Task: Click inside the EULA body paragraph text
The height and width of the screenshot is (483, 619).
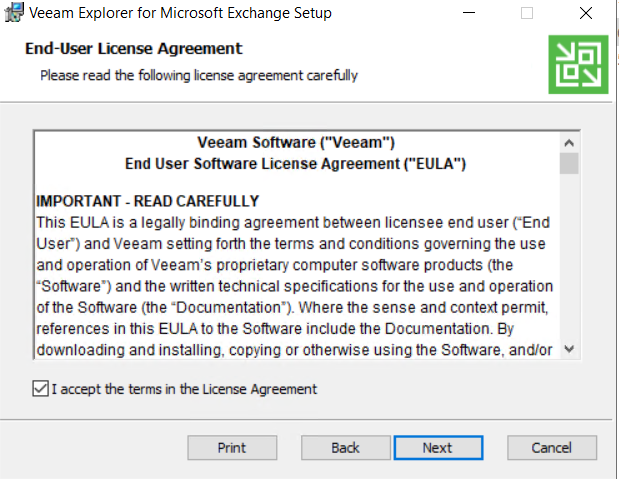Action: pyautogui.click(x=294, y=286)
